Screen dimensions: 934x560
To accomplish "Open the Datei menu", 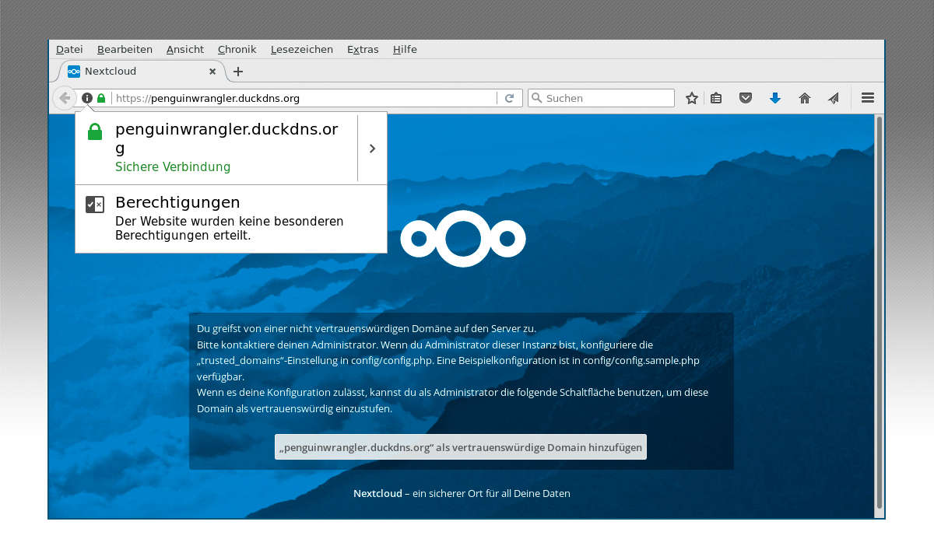I will click(x=69, y=49).
